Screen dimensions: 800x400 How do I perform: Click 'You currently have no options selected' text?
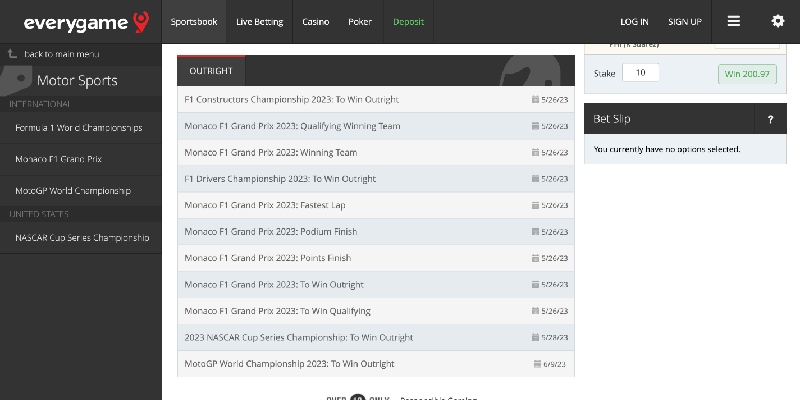(x=667, y=149)
